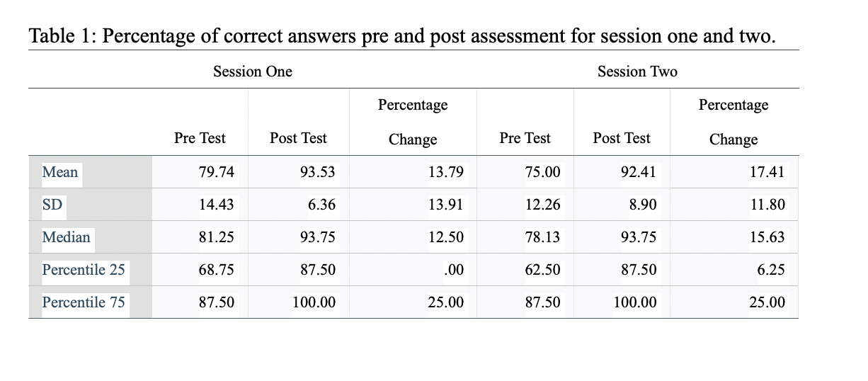This screenshot has height=381, width=868.
Task: Click the 62.50 pre test cell
Action: [542, 270]
